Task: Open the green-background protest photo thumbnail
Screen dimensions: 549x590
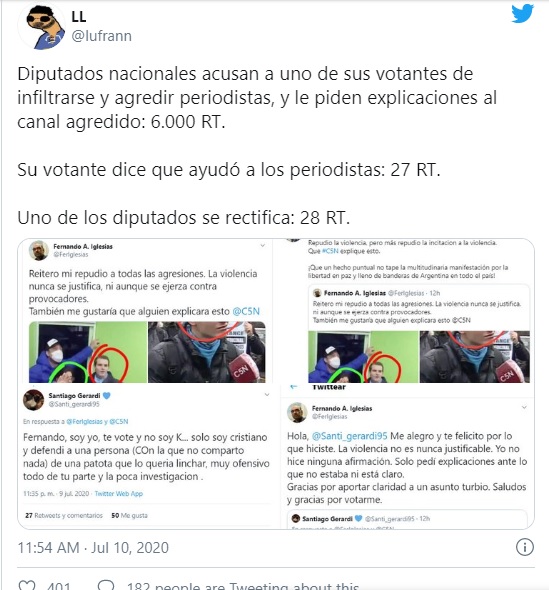Action: [x=88, y=352]
